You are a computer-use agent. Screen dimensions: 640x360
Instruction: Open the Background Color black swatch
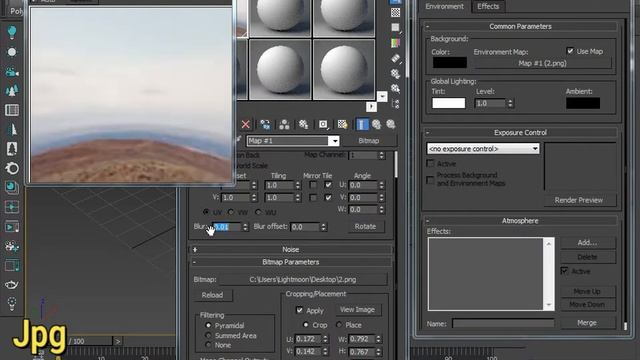coord(449,62)
